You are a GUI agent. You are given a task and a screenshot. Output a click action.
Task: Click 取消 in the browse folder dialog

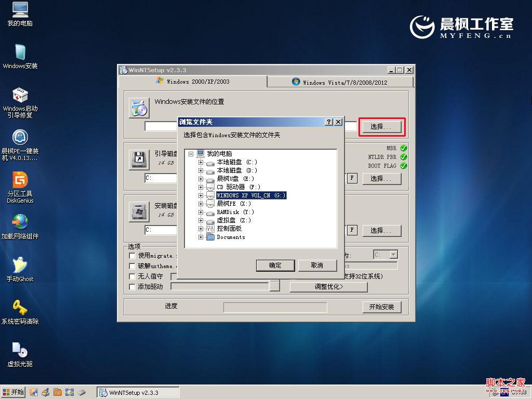pos(317,265)
